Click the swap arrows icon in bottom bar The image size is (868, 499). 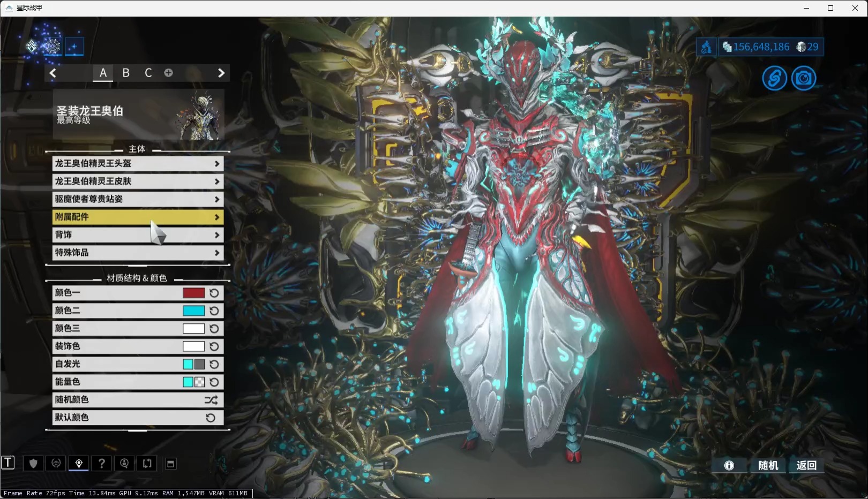[x=147, y=463]
